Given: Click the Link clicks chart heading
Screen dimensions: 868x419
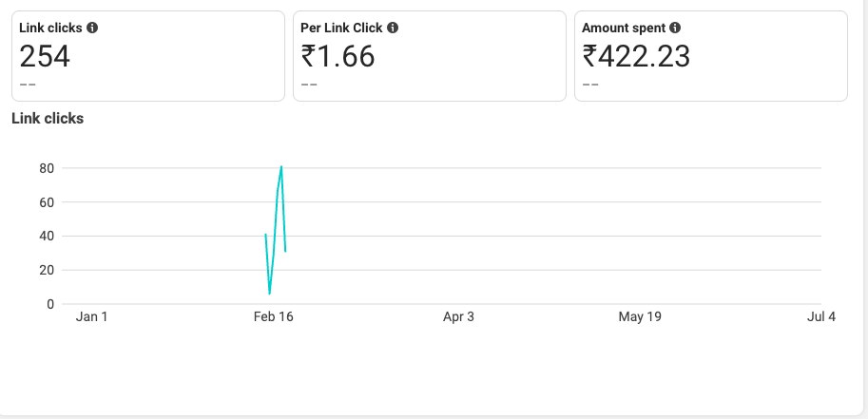Looking at the screenshot, I should (x=48, y=119).
